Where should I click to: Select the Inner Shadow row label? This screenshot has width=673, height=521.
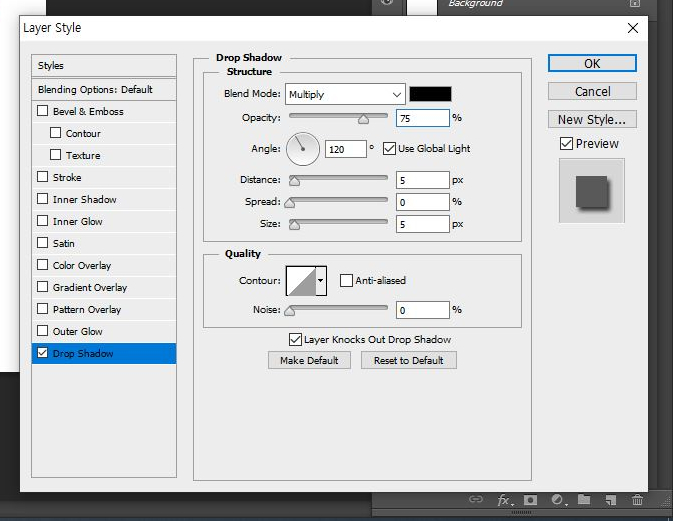85,200
